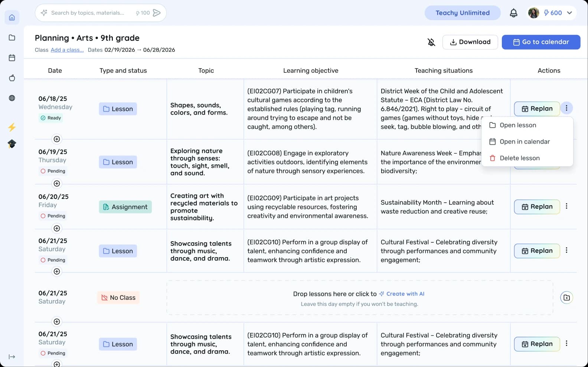Click the topic 'Exploring nature through senses'

click(x=200, y=162)
